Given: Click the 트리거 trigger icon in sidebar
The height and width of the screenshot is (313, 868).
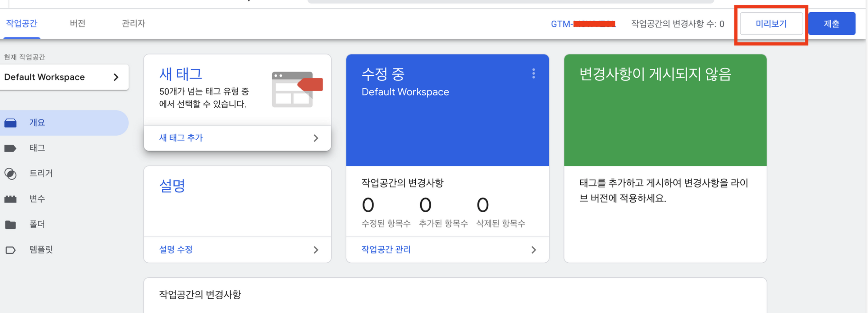Looking at the screenshot, I should 10,174.
